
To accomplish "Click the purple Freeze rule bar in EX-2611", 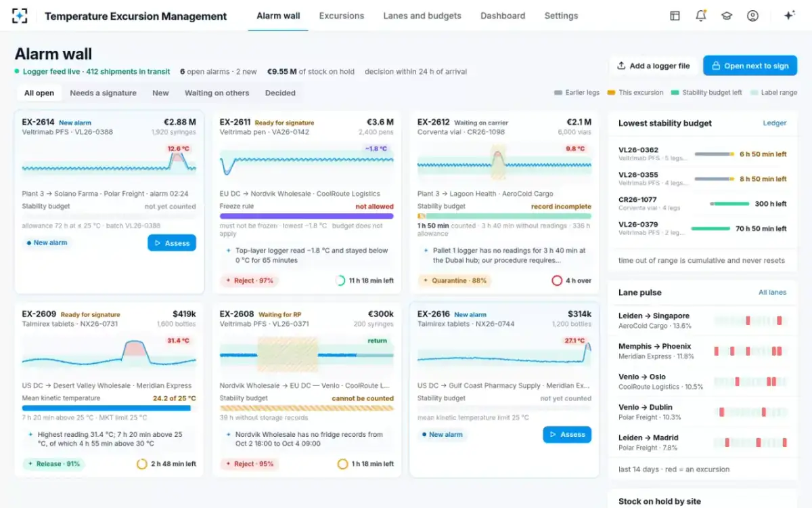I will point(307,216).
